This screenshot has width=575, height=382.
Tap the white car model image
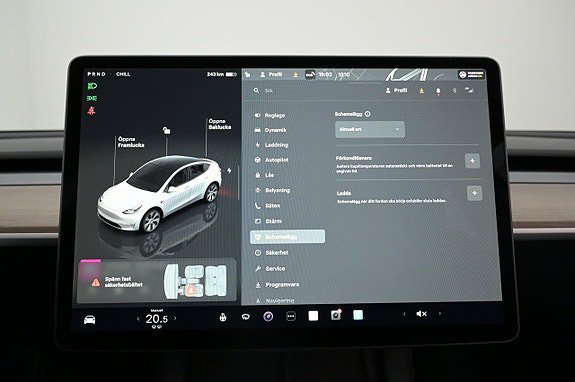coord(160,194)
